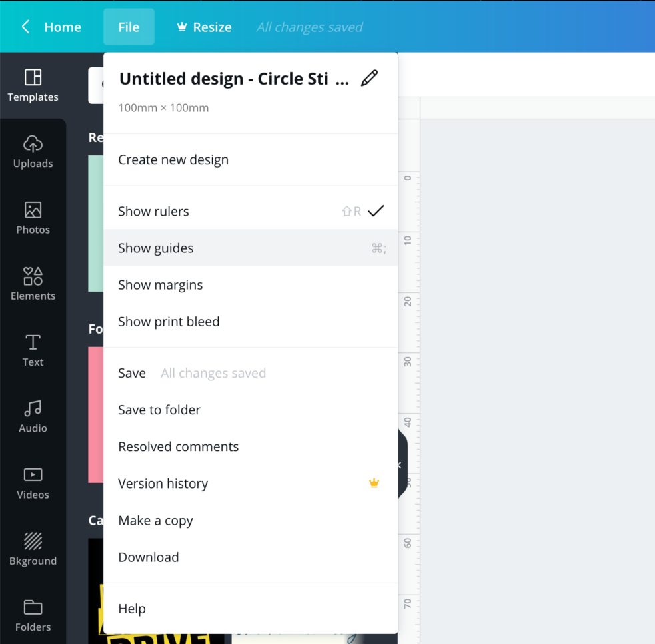The image size is (655, 644).
Task: Open the Videos panel
Action: click(33, 482)
